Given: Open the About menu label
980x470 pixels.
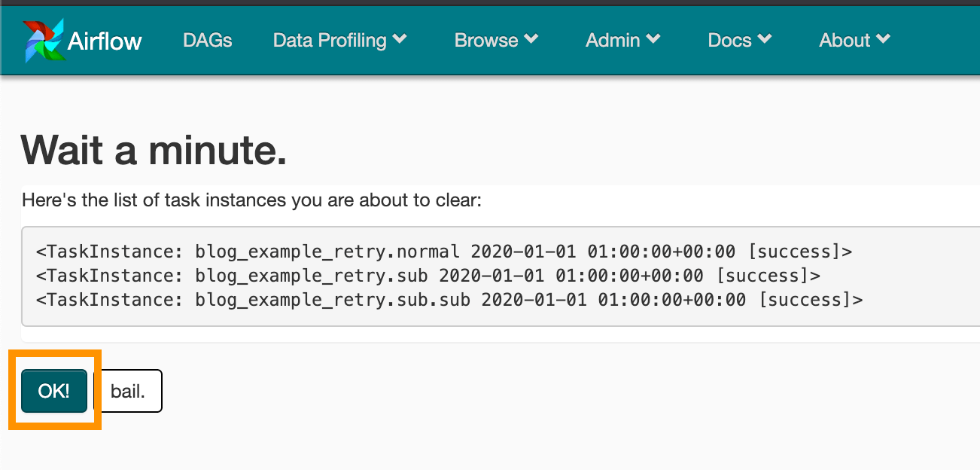Looking at the screenshot, I should pos(845,40).
